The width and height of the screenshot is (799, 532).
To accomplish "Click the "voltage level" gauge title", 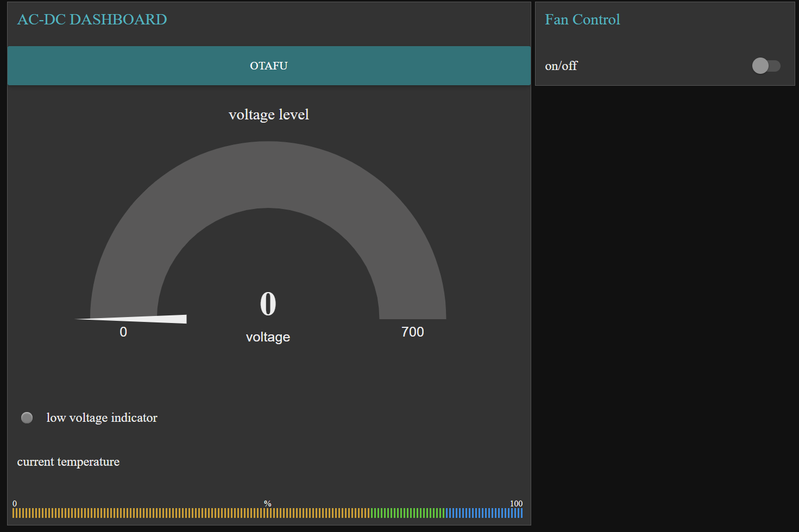I will pyautogui.click(x=268, y=115).
